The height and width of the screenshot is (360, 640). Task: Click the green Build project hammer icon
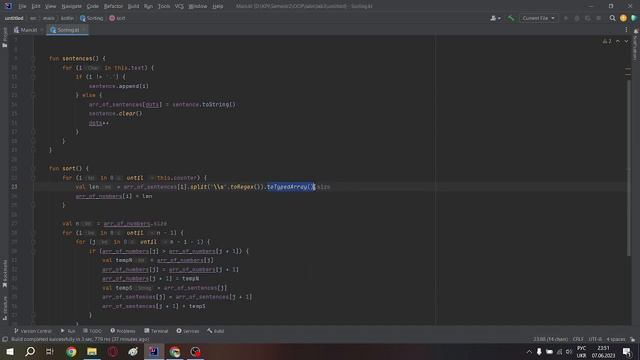[x=511, y=18]
